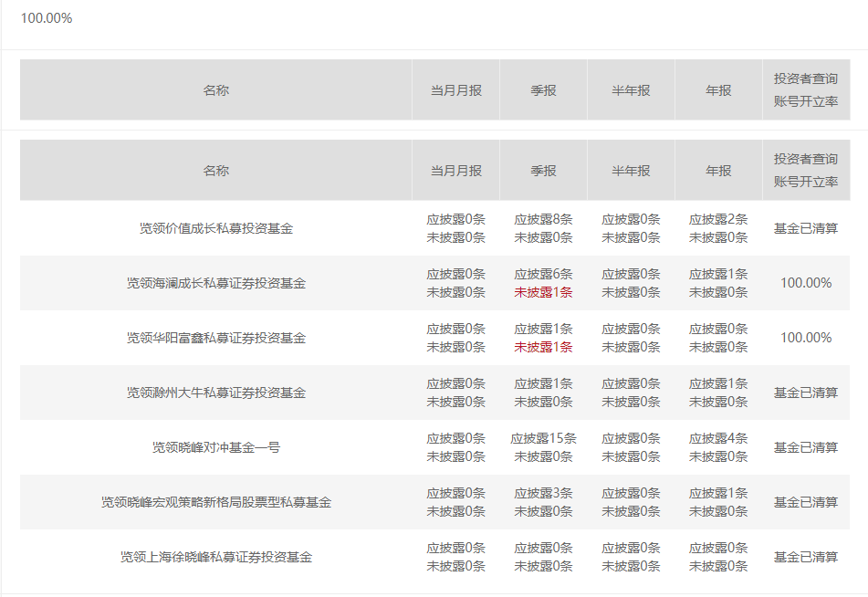Click 投资者查询账号开立率 header in lower table
Image resolution: width=868 pixels, height=597 pixels.
(806, 171)
